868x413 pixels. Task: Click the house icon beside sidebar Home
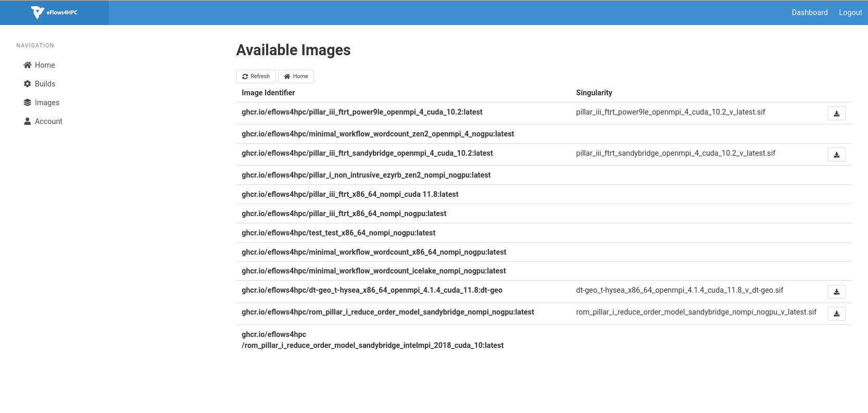coord(28,65)
